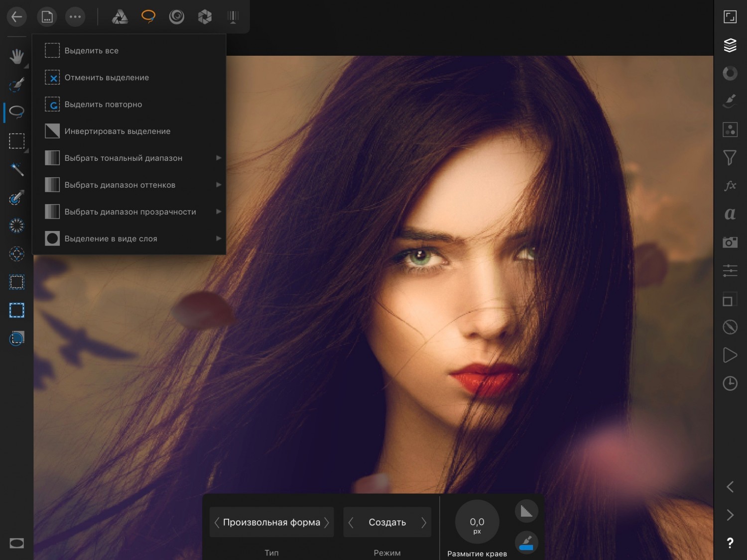This screenshot has height=560, width=747.
Task: Switch to the Liquify persona icon
Action: tap(177, 17)
